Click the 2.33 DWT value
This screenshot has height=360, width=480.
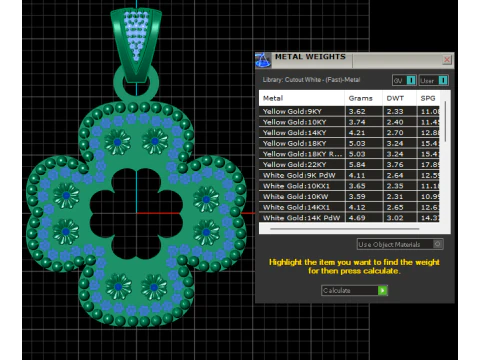[395, 111]
